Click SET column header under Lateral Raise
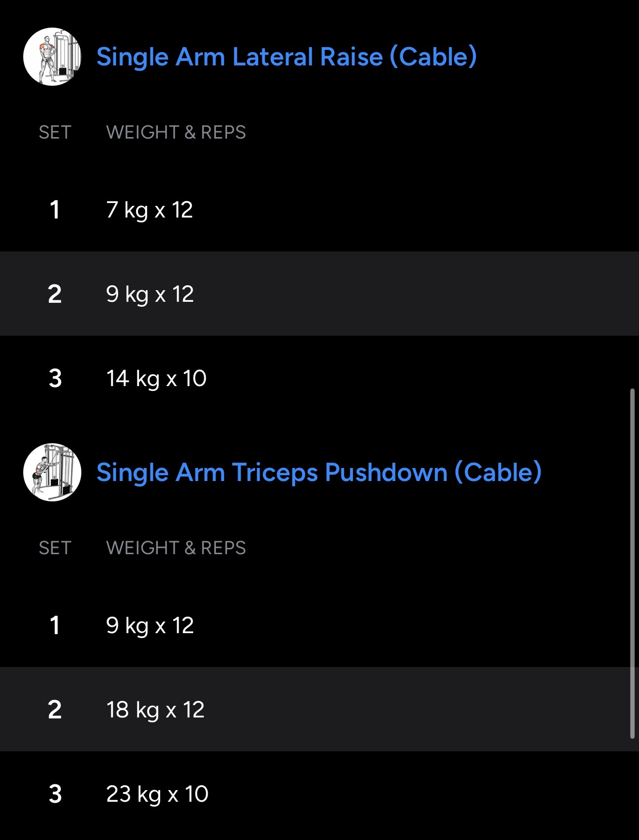 pyautogui.click(x=55, y=132)
